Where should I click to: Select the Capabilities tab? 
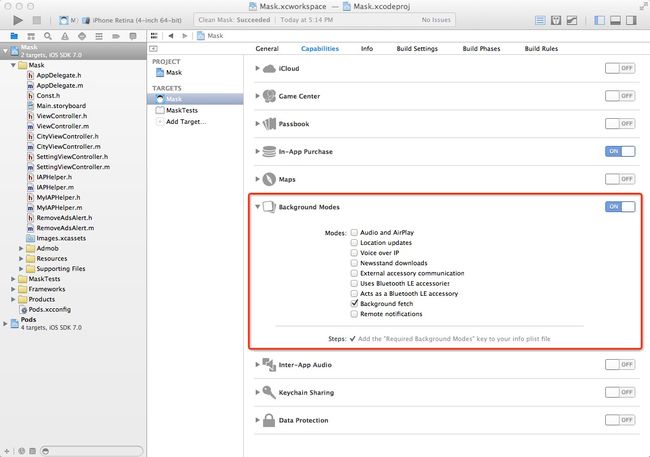[x=320, y=49]
